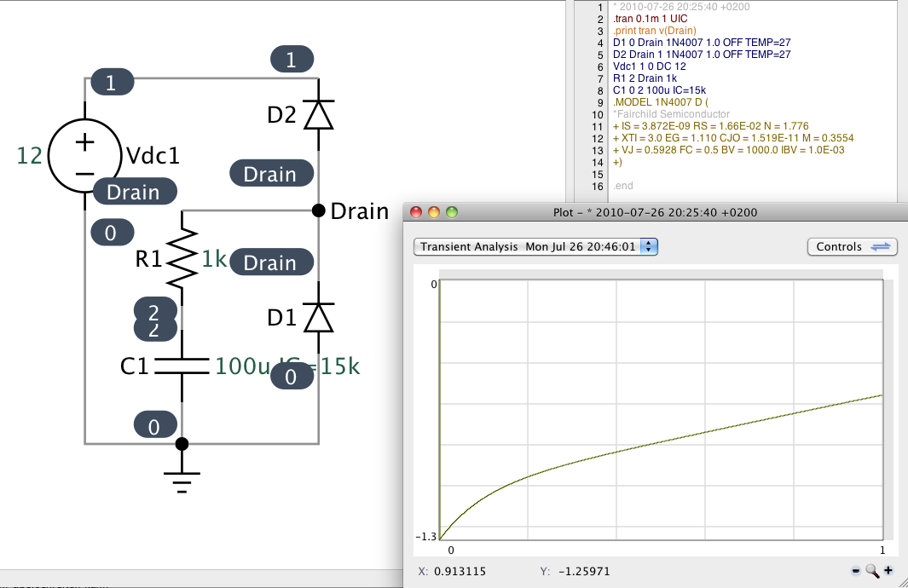This screenshot has width=908, height=588.
Task: Click the Vdc1 component name label
Action: click(153, 156)
